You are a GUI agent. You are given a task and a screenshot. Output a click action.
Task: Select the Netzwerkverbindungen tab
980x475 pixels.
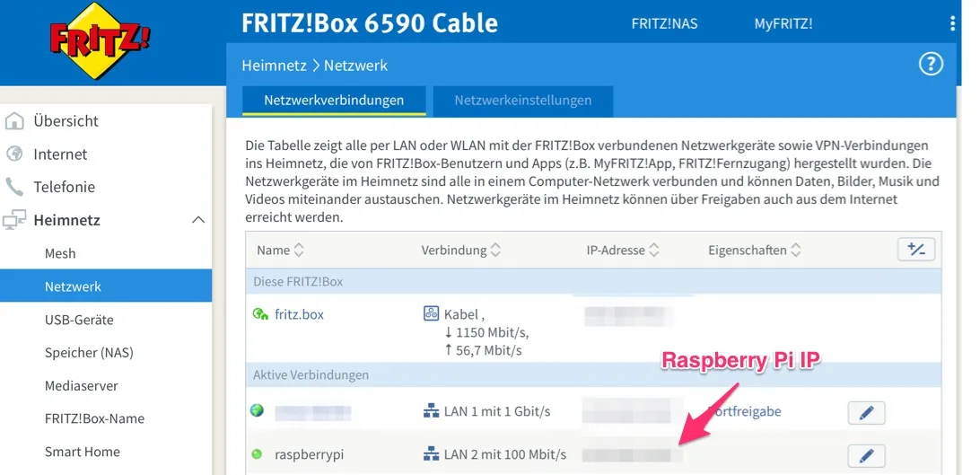point(333,101)
